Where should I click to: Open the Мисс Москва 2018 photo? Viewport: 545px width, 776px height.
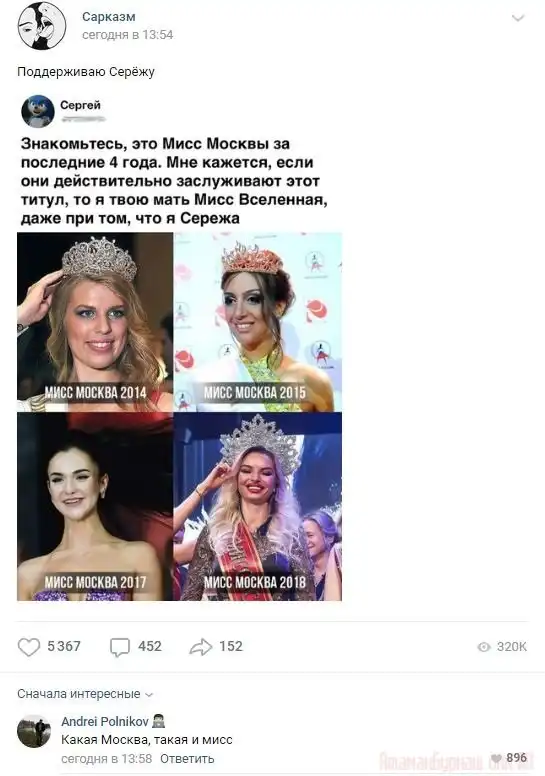click(258, 507)
